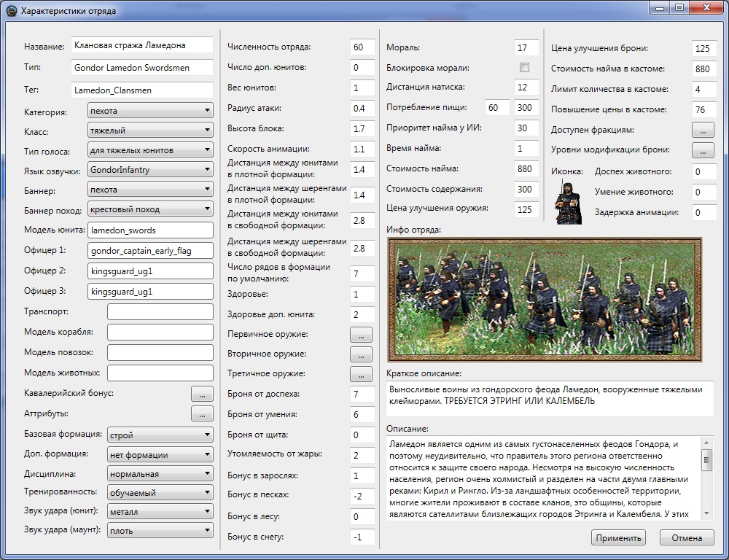Click the Радиус атаки field
Viewport: 729px width, 560px height.
(x=362, y=109)
